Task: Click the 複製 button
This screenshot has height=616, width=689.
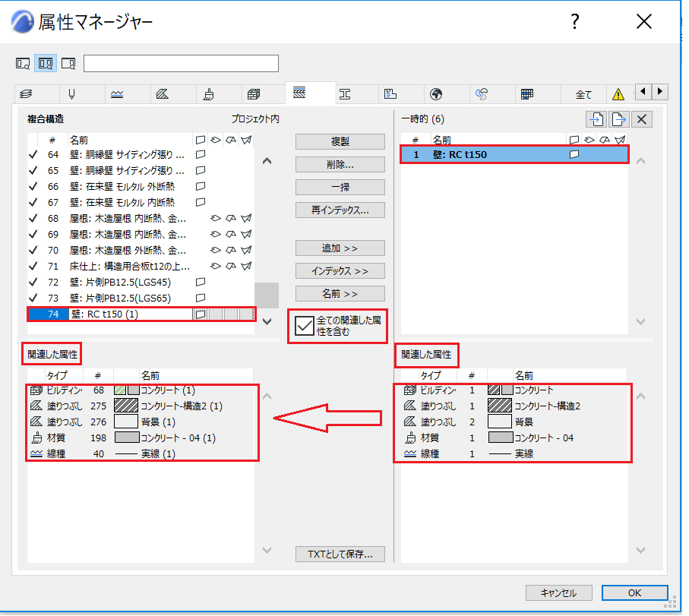Action: [340, 141]
